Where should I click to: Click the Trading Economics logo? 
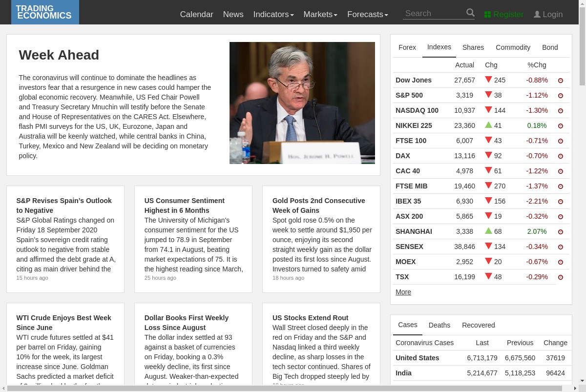(x=45, y=12)
